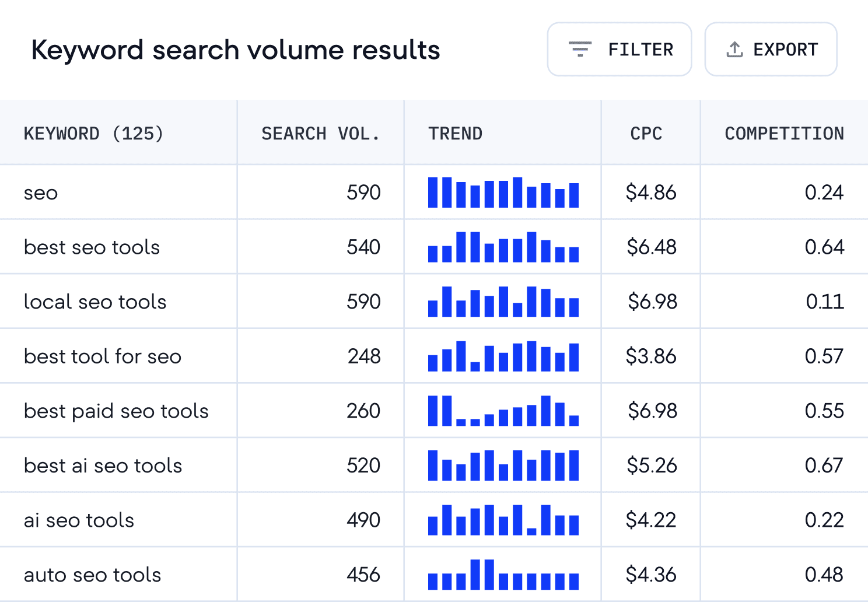Viewport: 868px width, 602px height.
Task: Open the trend chart for best paid seo tools
Action: click(503, 411)
